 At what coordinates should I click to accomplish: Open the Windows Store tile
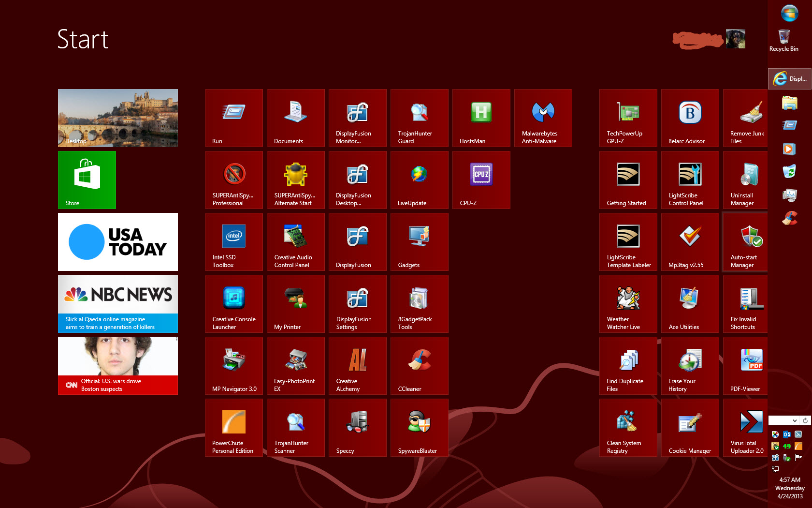pyautogui.click(x=87, y=180)
